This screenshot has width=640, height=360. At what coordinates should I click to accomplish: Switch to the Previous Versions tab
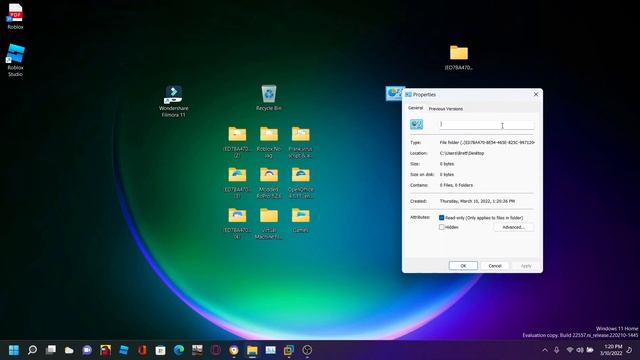coord(446,109)
